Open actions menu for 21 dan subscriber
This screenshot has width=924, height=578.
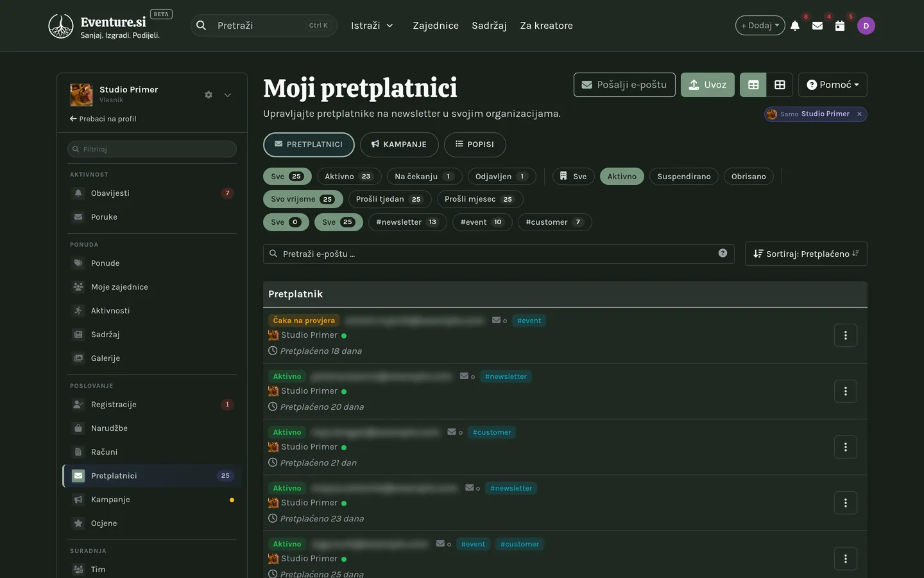846,447
